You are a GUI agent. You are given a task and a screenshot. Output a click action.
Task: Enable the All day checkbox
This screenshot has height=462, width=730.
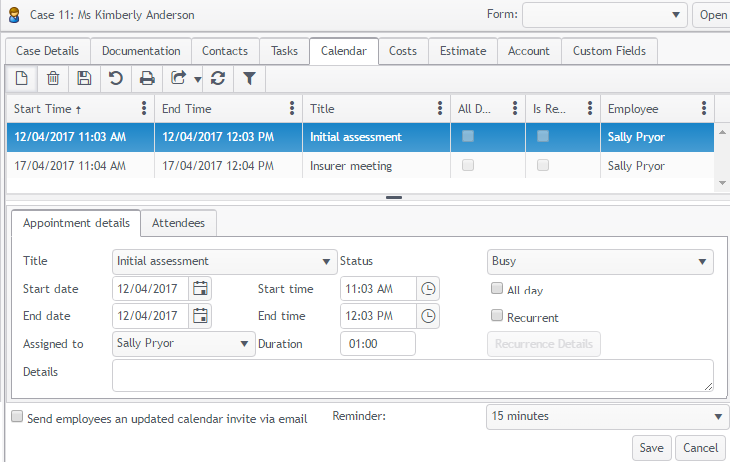tap(497, 289)
